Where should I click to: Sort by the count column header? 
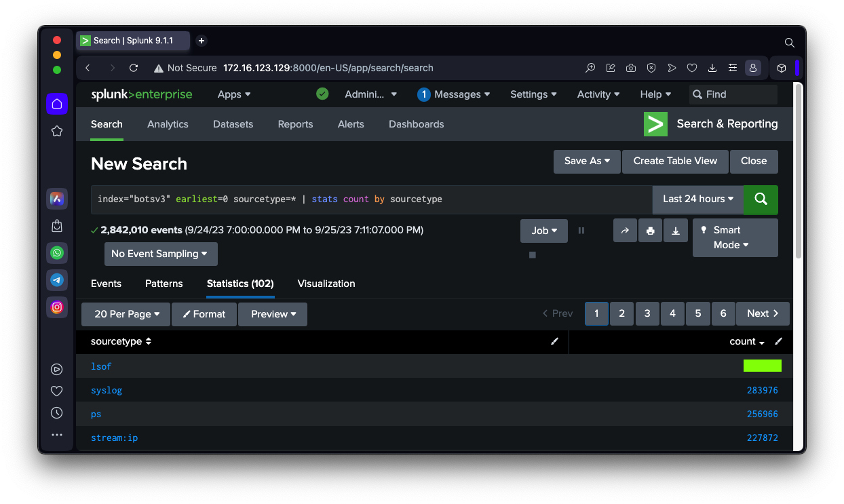[x=746, y=342]
